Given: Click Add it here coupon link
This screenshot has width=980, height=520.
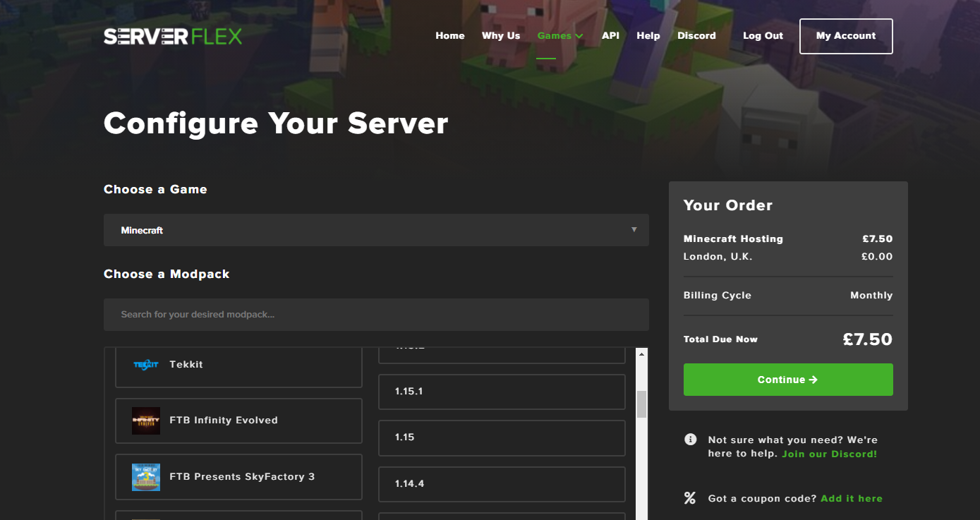Looking at the screenshot, I should click(852, 498).
